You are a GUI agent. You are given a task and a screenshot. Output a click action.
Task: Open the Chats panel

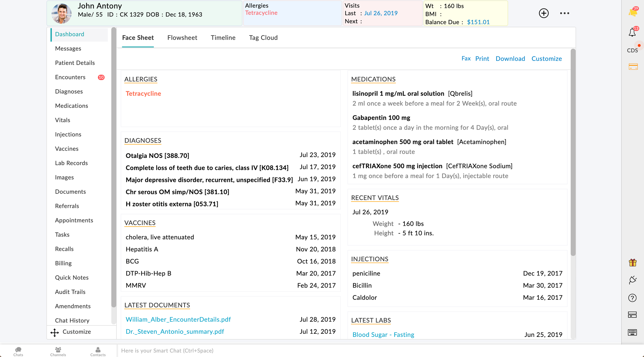(18, 351)
